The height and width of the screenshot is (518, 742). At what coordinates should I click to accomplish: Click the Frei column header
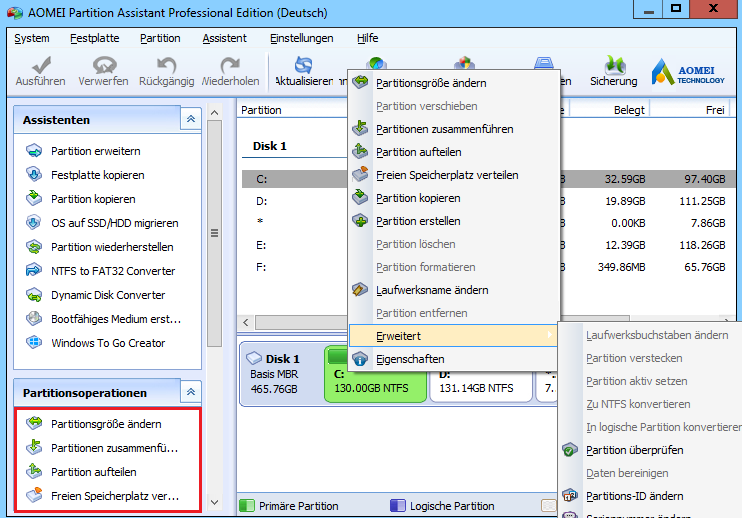click(x=690, y=110)
